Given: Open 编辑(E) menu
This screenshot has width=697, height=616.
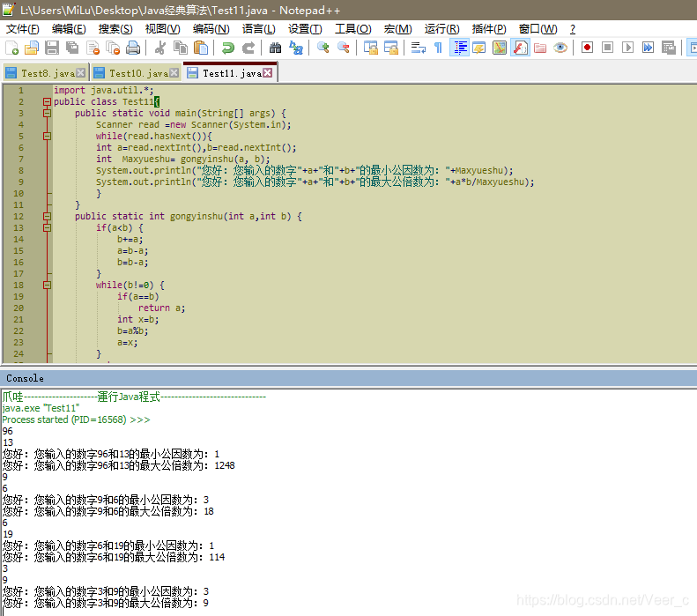Looking at the screenshot, I should click(69, 29).
